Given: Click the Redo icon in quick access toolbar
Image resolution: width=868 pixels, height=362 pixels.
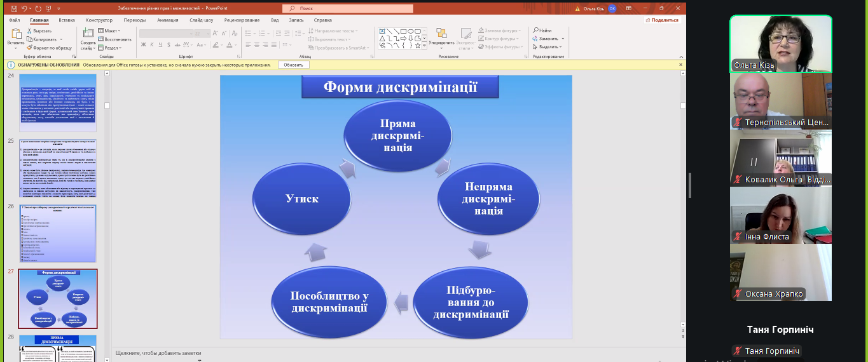Looking at the screenshot, I should (38, 8).
